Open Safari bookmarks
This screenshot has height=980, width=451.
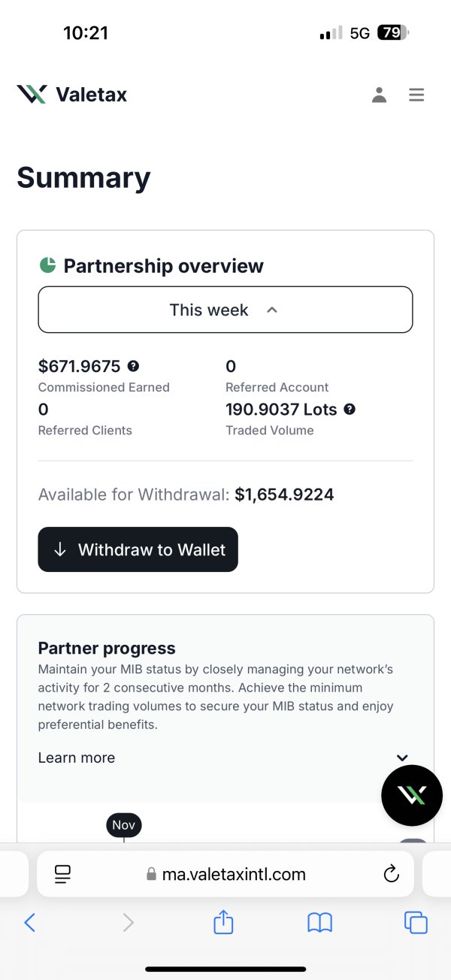pyautogui.click(x=319, y=922)
